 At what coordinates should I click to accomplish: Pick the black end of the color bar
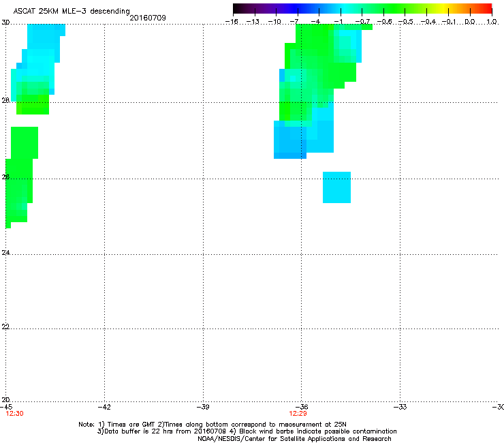click(x=238, y=8)
